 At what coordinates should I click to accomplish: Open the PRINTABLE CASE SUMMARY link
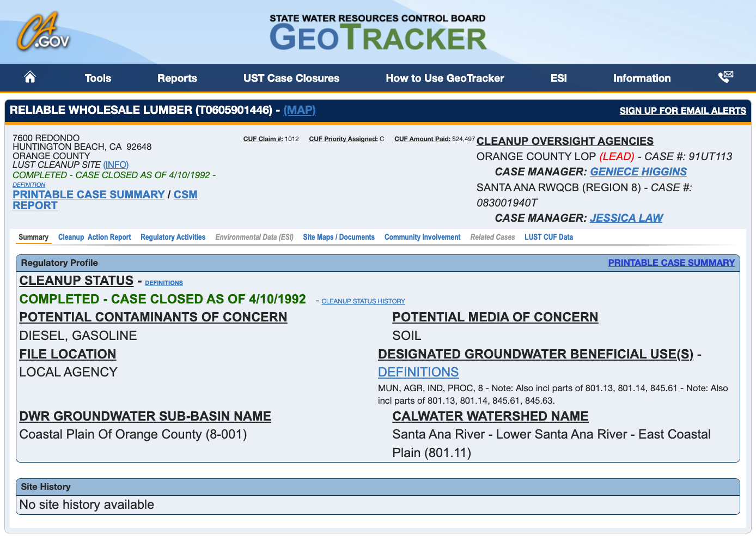tap(89, 194)
